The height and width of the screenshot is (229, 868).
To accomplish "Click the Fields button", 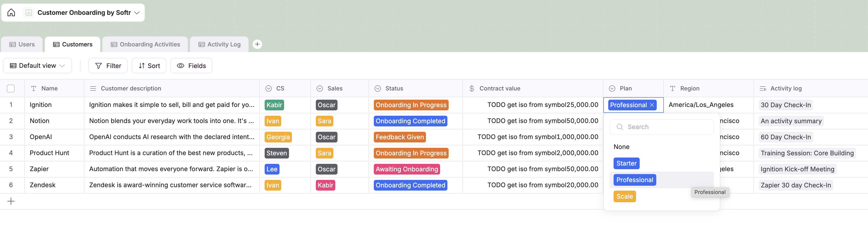I will point(191,66).
